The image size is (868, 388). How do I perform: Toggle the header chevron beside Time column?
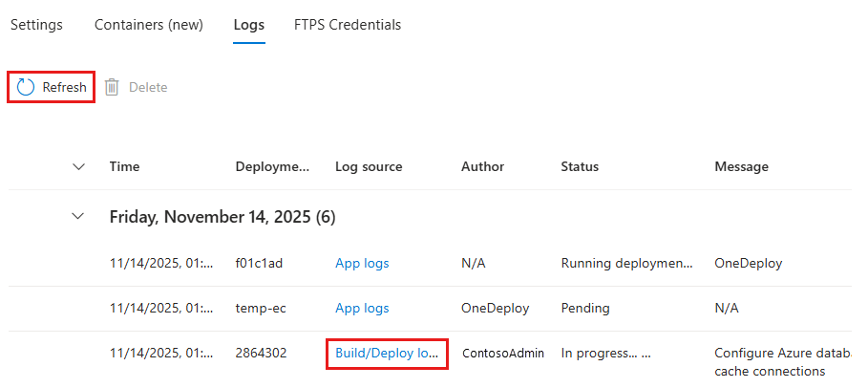[78, 166]
